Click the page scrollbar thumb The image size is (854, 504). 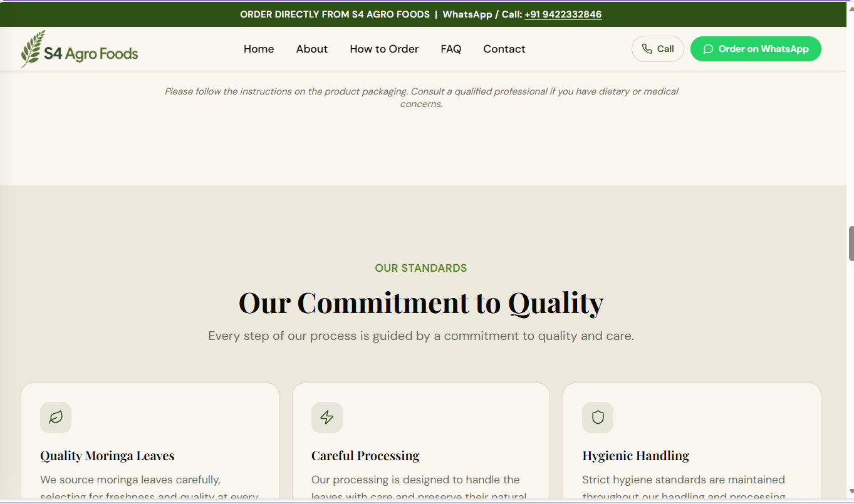[x=851, y=244]
